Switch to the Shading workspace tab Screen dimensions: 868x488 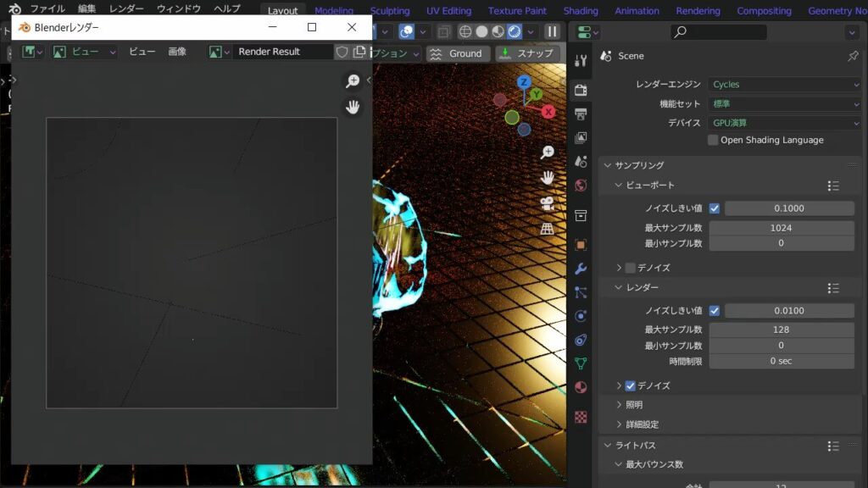click(580, 10)
